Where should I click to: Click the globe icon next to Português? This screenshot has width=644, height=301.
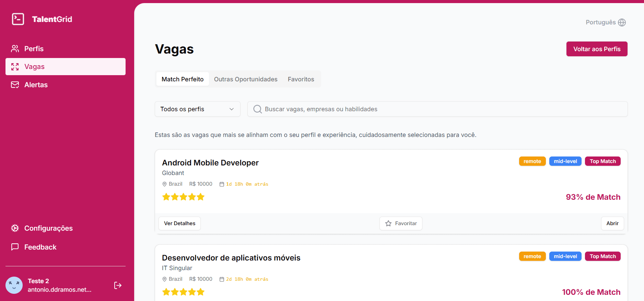[622, 22]
